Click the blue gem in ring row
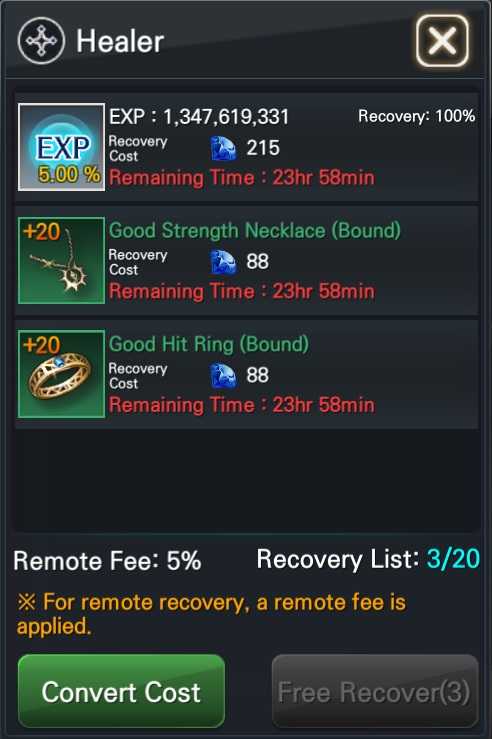This screenshot has height=739, width=492. 222,375
